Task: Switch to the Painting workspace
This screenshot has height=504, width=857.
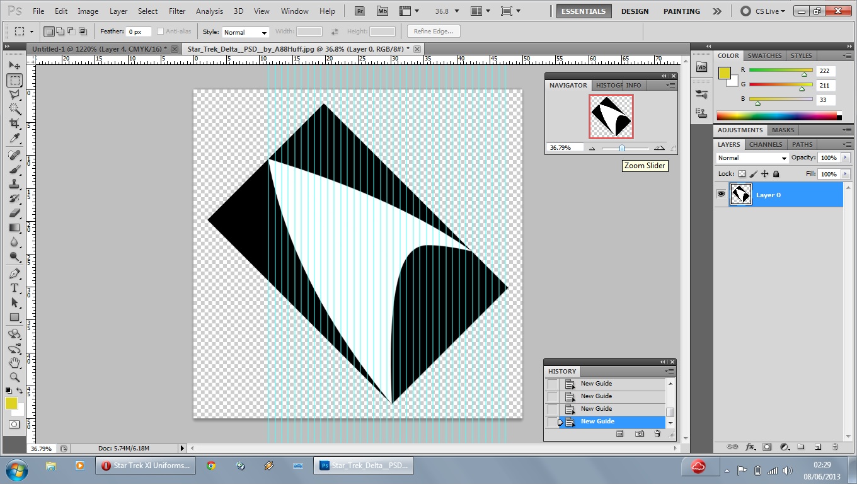Action: (x=682, y=11)
